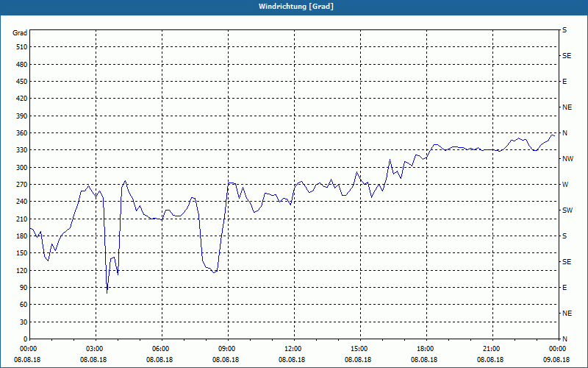Click the "N" compass label level with 0

(564, 339)
